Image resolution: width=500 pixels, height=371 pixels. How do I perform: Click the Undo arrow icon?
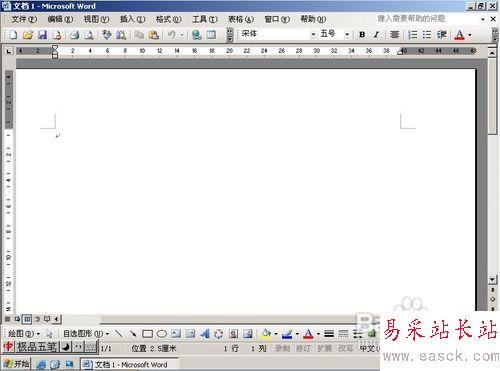171,35
